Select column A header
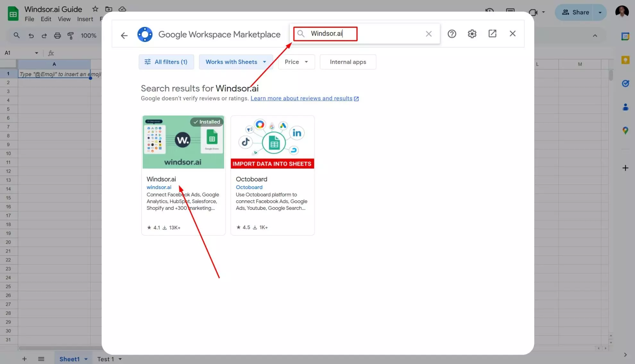This screenshot has width=635, height=364. [54, 64]
